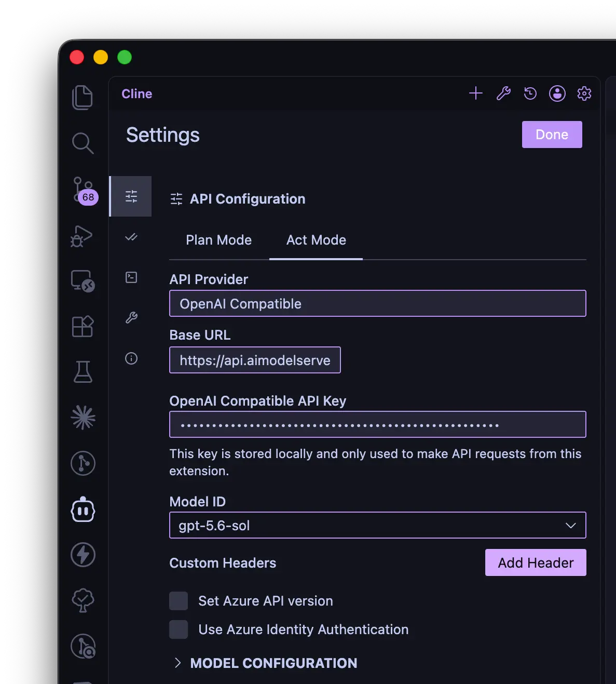616x684 pixels.
Task: Click the macOS green zoom window button
Action: tap(125, 57)
